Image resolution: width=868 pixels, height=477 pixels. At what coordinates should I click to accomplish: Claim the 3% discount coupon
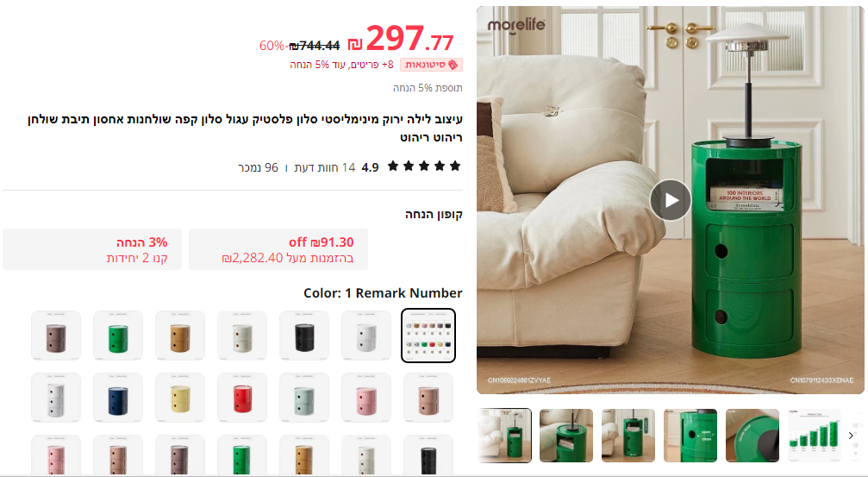pyautogui.click(x=92, y=249)
